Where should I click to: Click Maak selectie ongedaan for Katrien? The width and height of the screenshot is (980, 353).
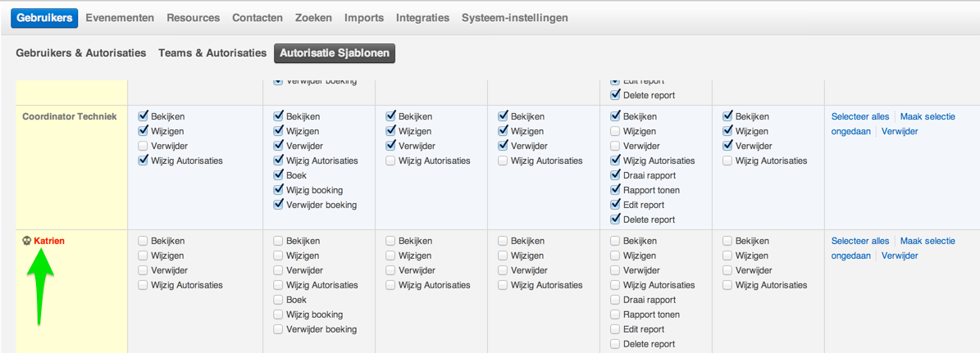(927, 241)
